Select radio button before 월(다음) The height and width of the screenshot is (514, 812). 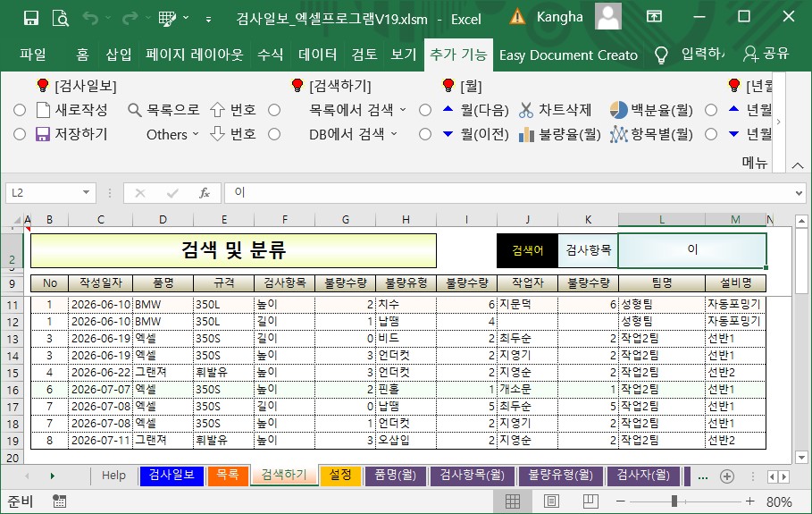click(x=425, y=110)
